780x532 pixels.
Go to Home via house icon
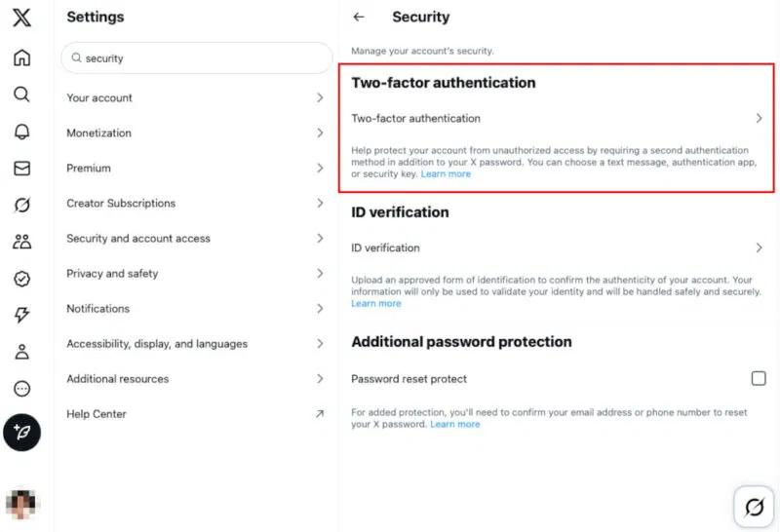click(x=21, y=57)
